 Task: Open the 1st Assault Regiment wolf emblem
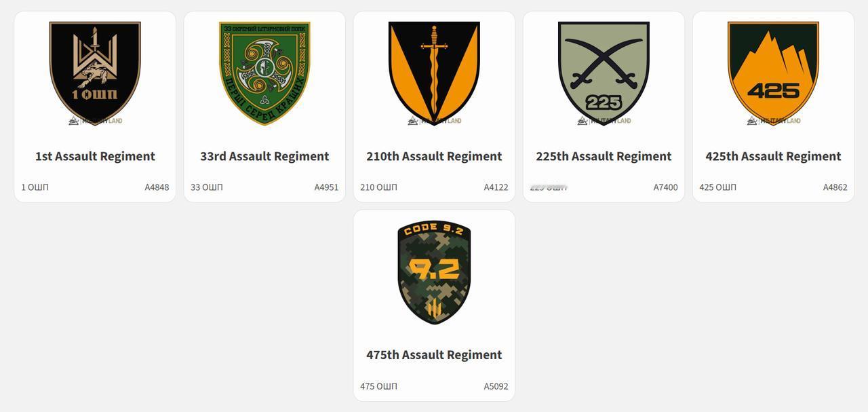click(x=95, y=73)
